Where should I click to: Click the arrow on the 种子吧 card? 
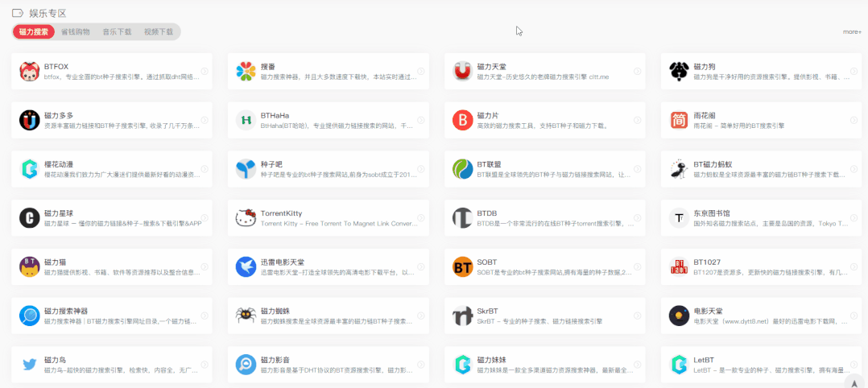point(420,169)
